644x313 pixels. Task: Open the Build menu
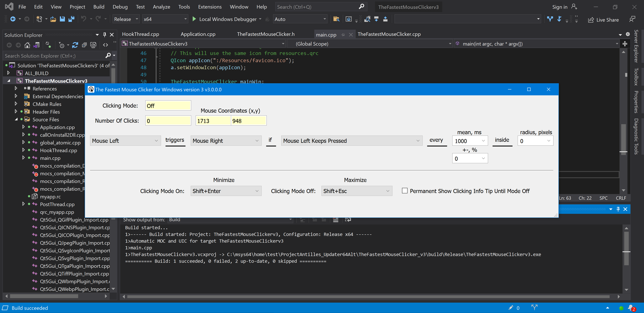99,7
